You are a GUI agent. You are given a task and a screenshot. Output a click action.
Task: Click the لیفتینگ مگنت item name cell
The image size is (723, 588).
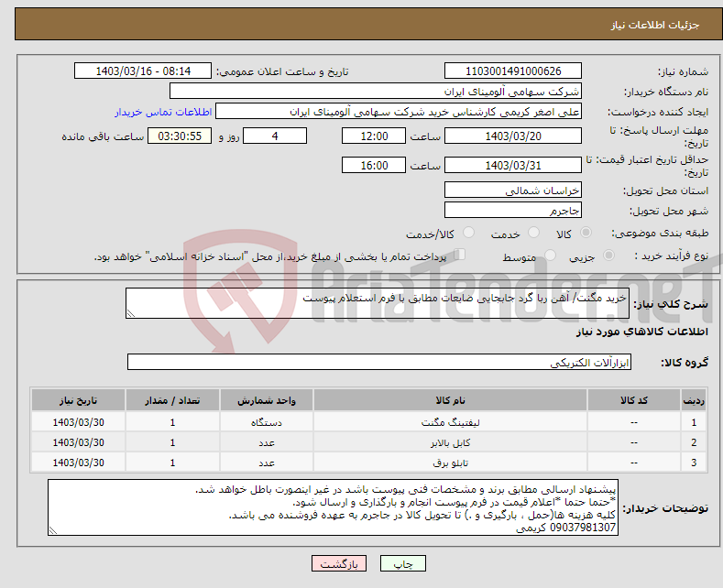(450, 422)
